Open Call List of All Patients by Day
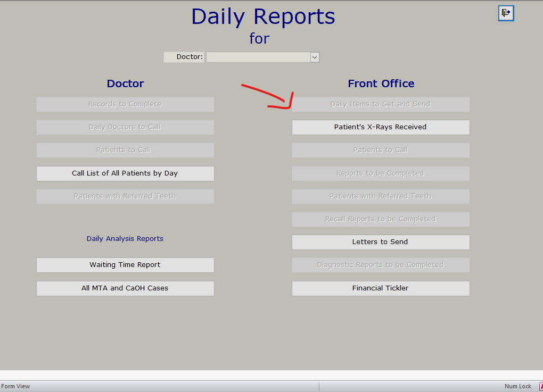Screen dimensions: 543x392 coord(125,173)
